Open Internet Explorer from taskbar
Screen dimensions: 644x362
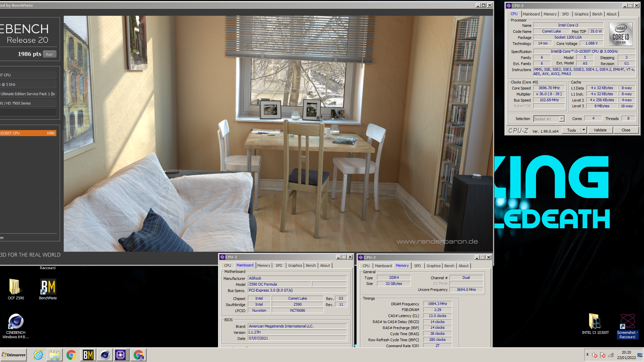(38, 355)
